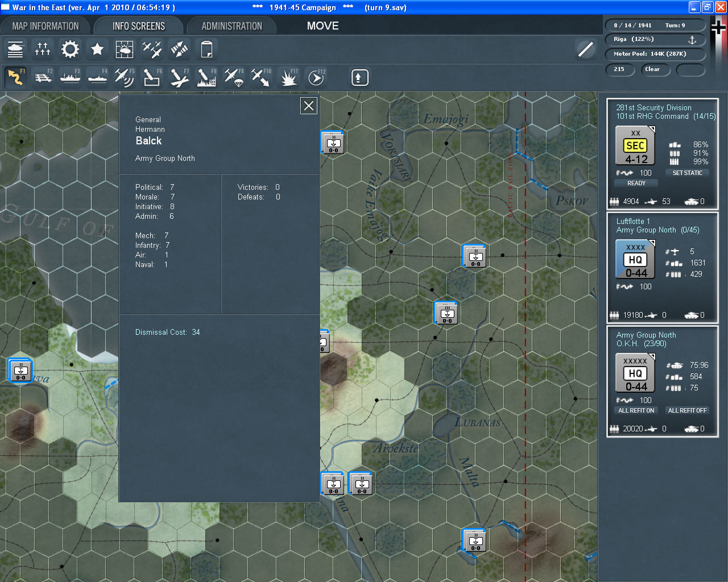Click the 215 value button
Screen dimensions: 728x582
(621, 69)
